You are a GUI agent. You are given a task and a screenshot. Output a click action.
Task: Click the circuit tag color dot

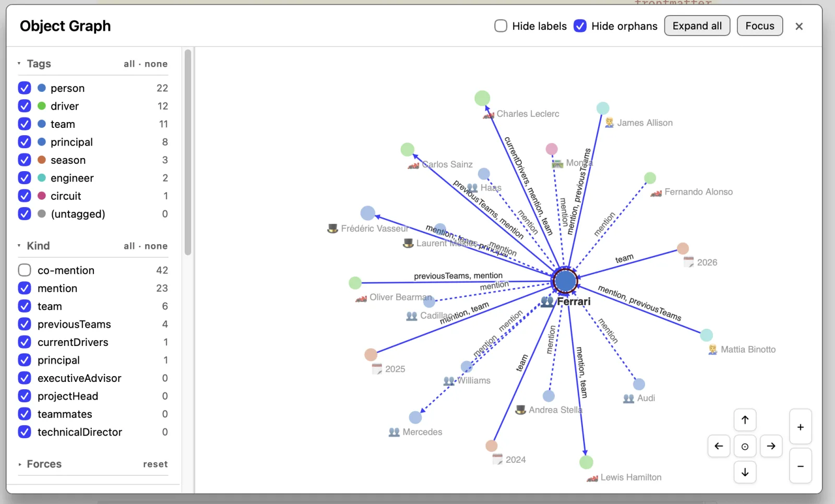[x=42, y=196]
